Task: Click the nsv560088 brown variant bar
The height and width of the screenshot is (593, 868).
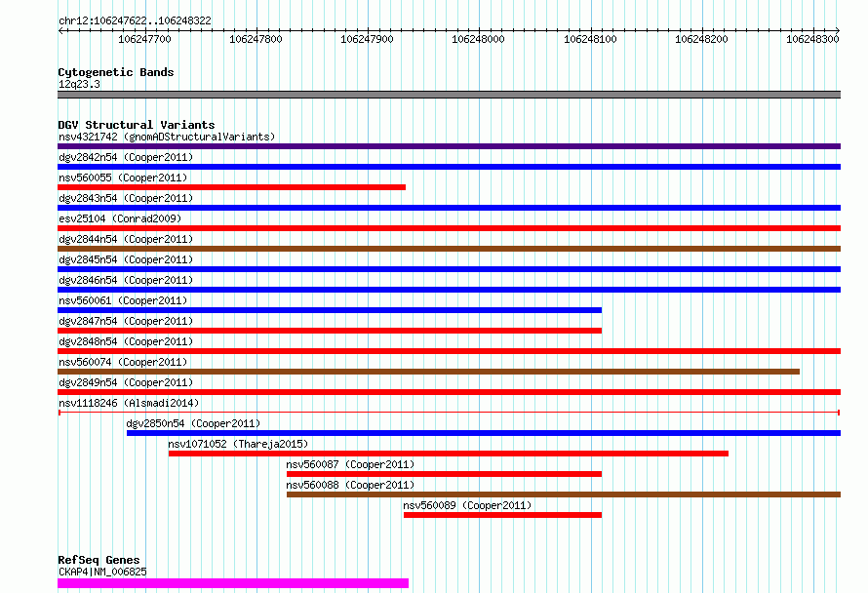Action: click(x=564, y=494)
